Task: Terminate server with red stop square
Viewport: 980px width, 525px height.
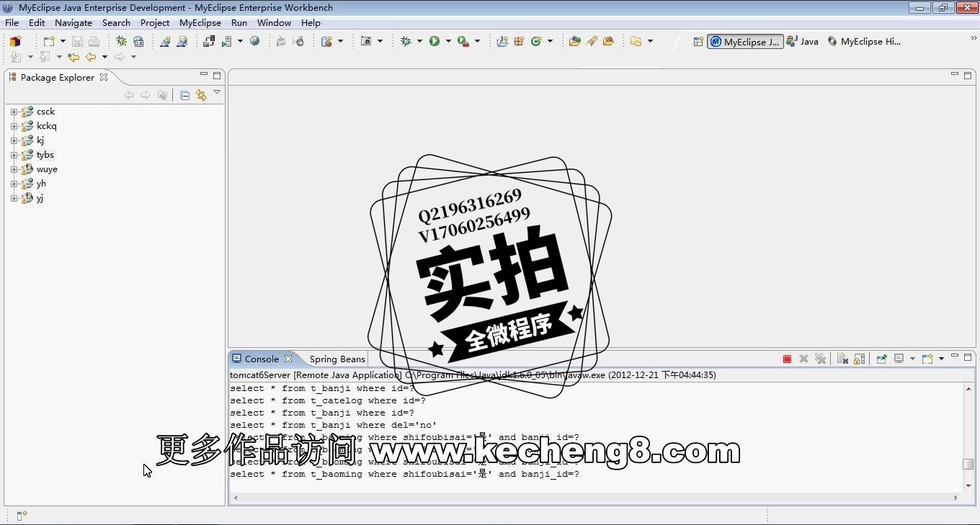Action: tap(787, 359)
